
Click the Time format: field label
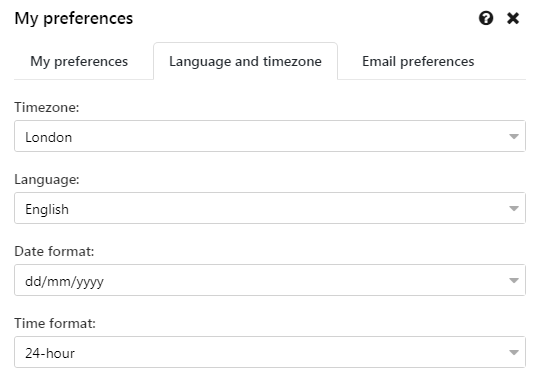click(55, 324)
